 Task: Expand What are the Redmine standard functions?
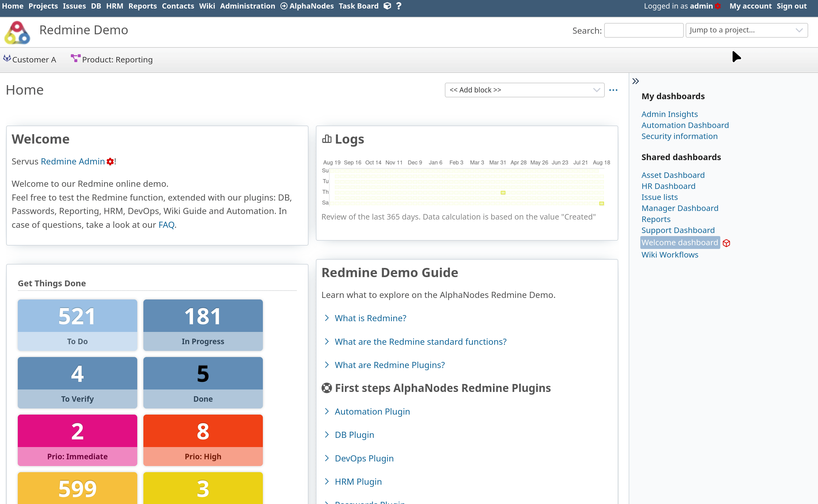point(420,342)
